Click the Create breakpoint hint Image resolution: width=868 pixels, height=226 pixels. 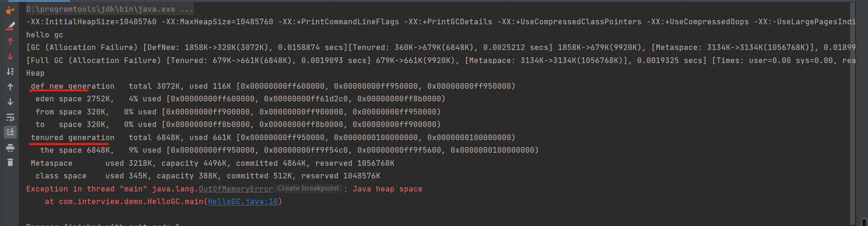[x=308, y=188]
